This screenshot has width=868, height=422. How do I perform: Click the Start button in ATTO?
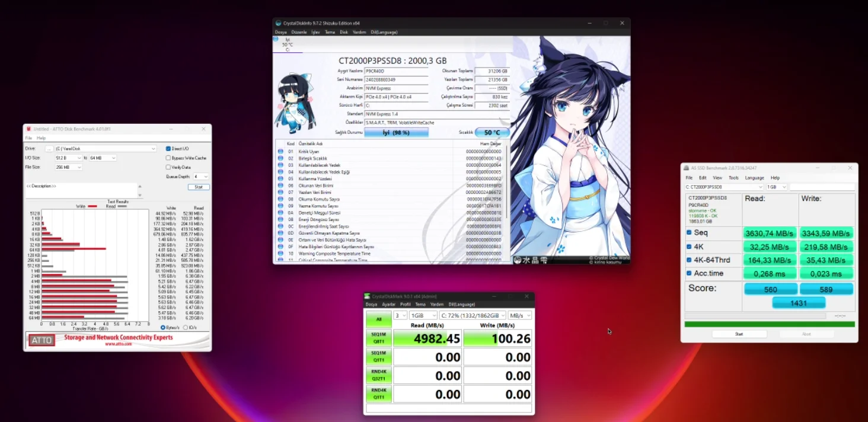coord(199,187)
